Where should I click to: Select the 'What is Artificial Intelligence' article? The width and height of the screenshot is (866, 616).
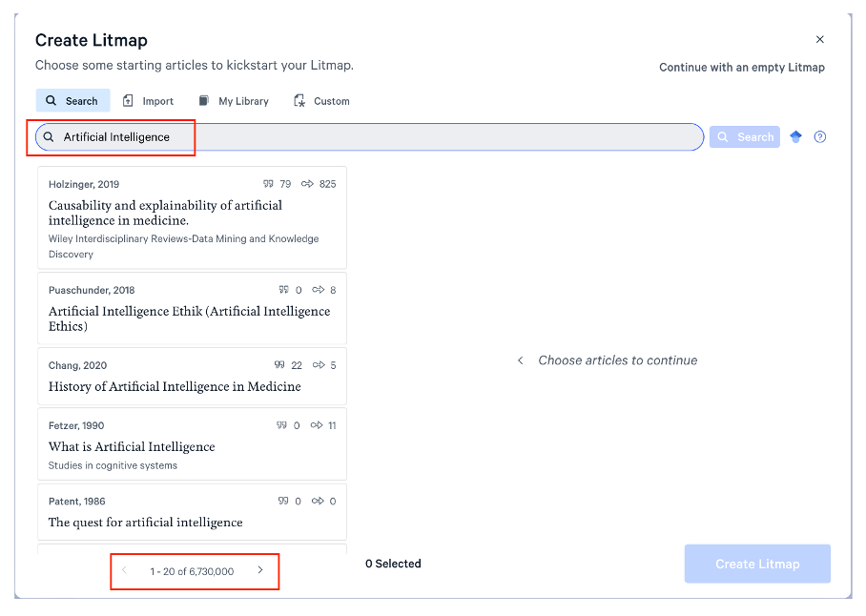192,445
